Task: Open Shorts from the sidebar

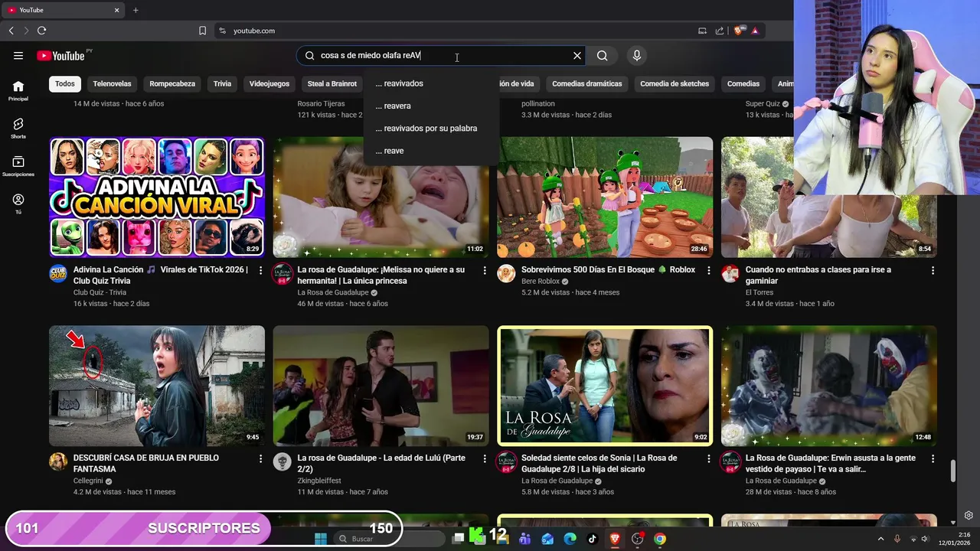Action: tap(18, 128)
